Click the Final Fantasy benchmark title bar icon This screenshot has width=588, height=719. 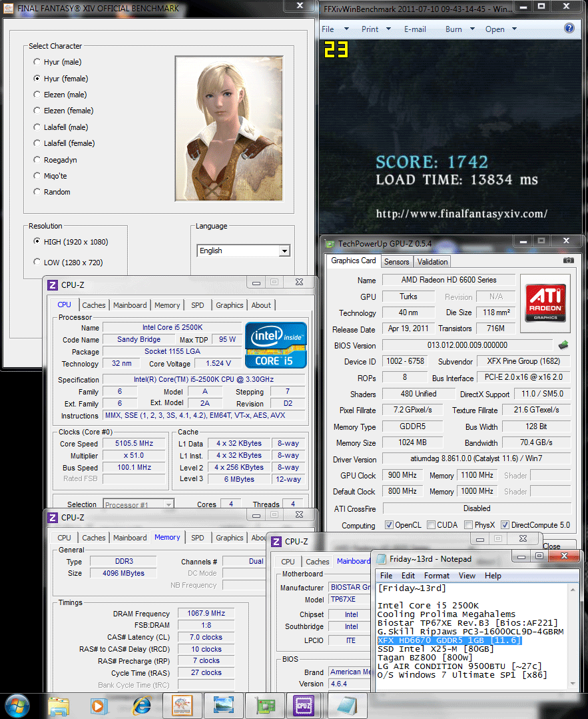[8, 8]
